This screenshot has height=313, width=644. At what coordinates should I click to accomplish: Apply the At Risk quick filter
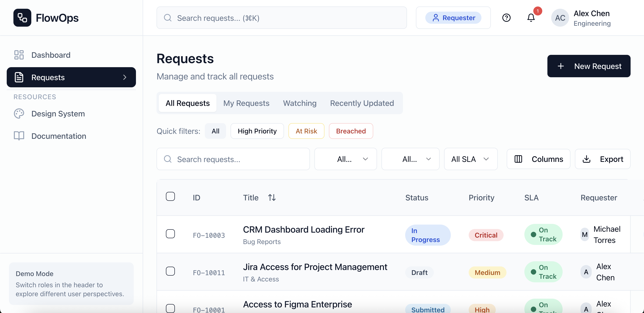pyautogui.click(x=306, y=131)
